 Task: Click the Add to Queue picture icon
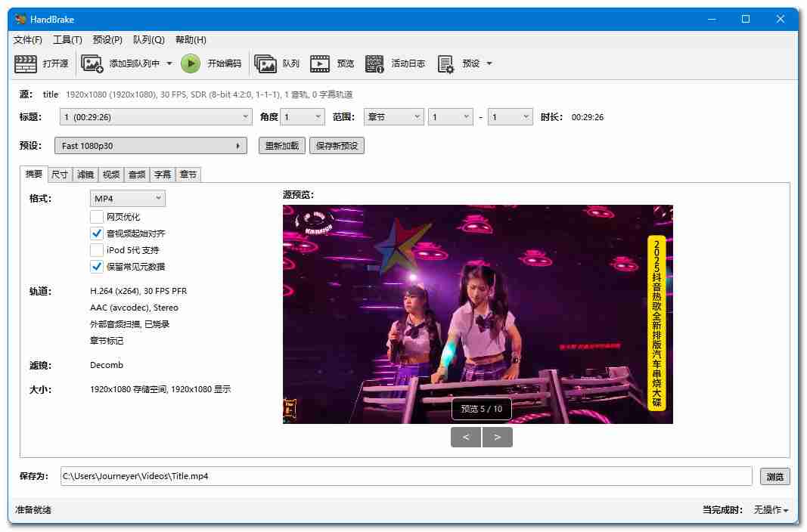(92, 64)
